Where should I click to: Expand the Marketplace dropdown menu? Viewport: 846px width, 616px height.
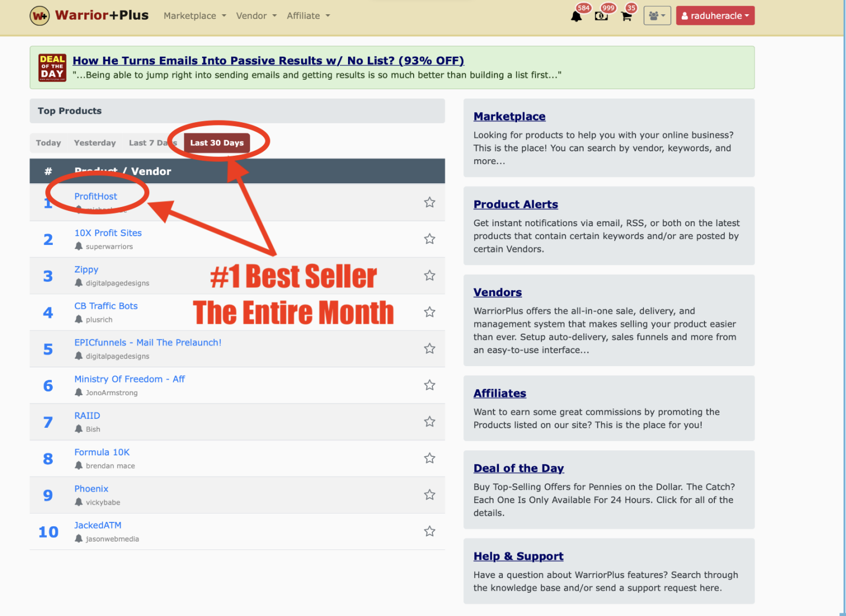click(194, 16)
